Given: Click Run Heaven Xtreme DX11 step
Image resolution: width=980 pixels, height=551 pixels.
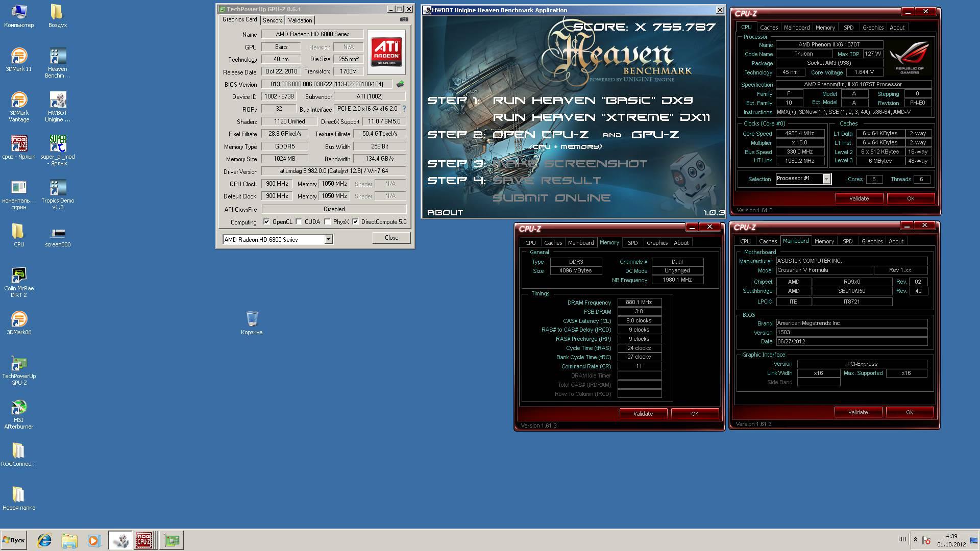Looking at the screenshot, I should pos(601,117).
